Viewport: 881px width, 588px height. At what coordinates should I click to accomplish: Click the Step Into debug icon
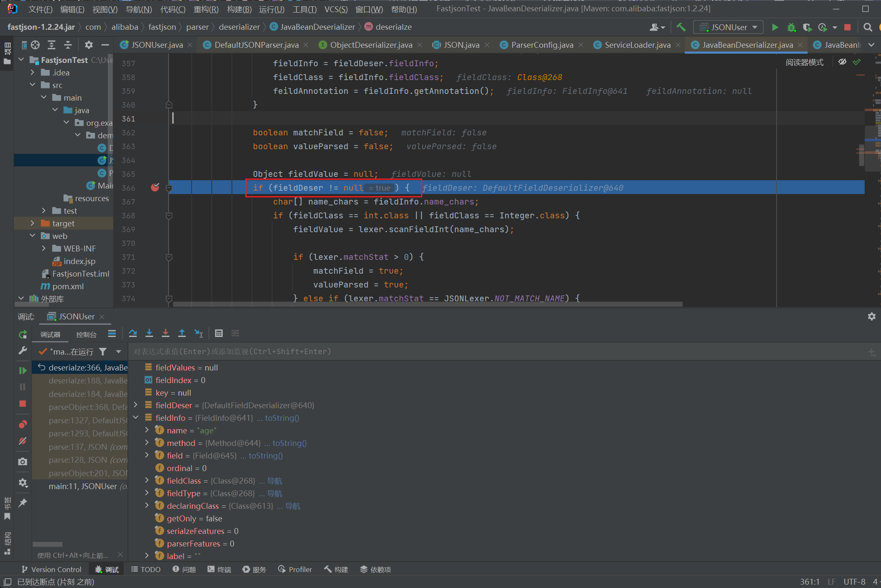click(149, 333)
